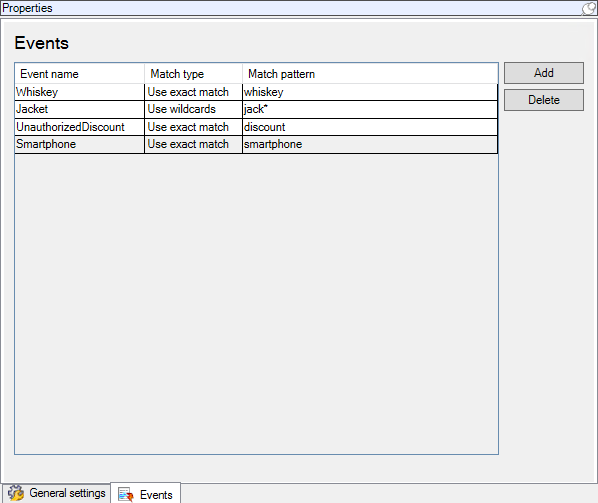Click the Match pattern column header

point(370,74)
